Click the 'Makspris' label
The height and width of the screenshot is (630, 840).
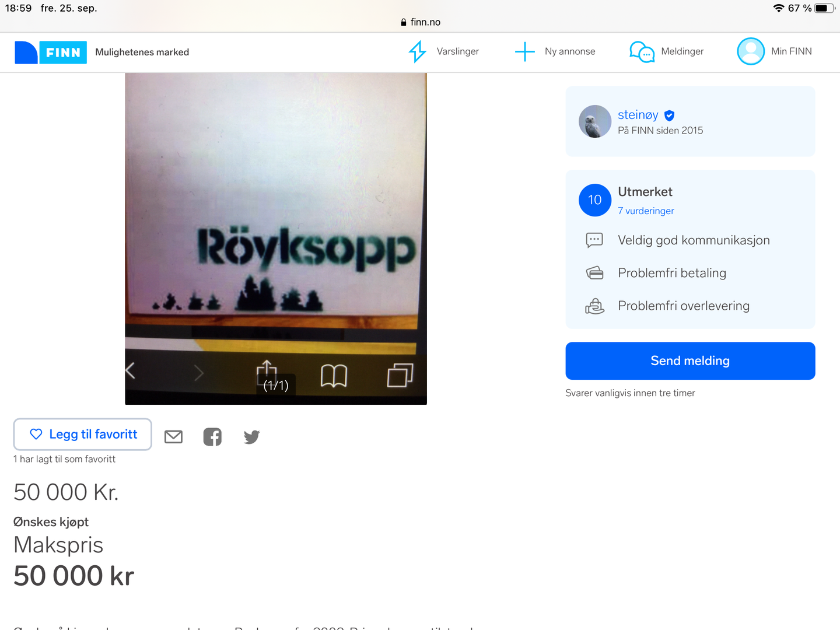point(58,545)
